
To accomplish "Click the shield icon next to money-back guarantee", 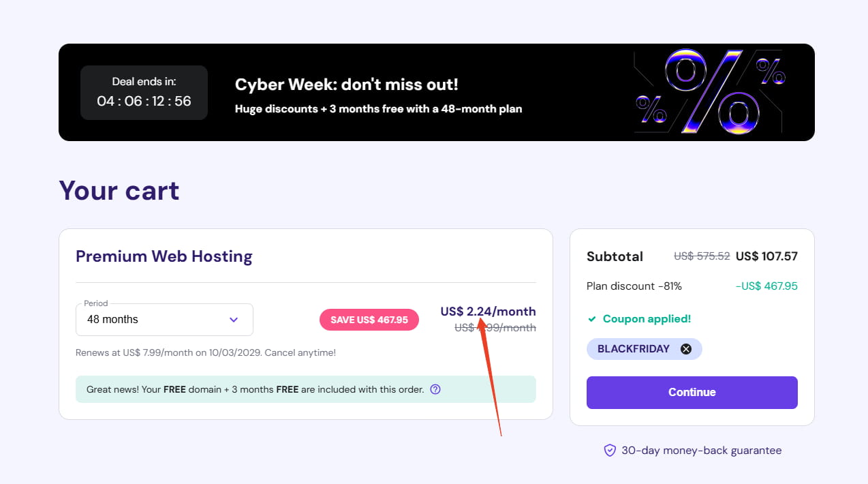I will click(x=608, y=450).
